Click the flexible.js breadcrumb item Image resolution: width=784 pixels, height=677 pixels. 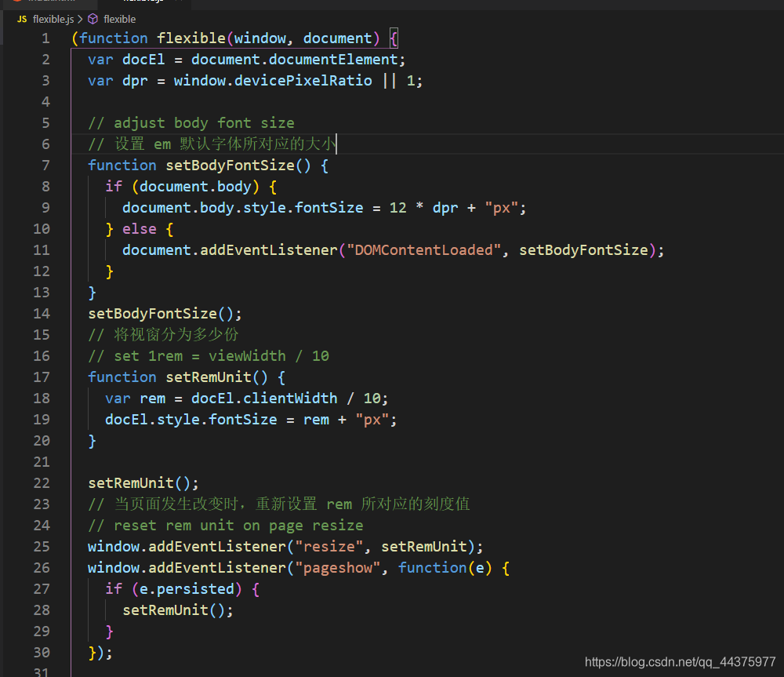click(53, 19)
